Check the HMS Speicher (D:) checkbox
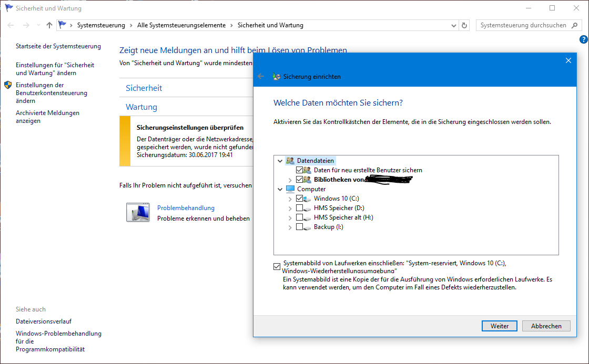 pos(299,207)
